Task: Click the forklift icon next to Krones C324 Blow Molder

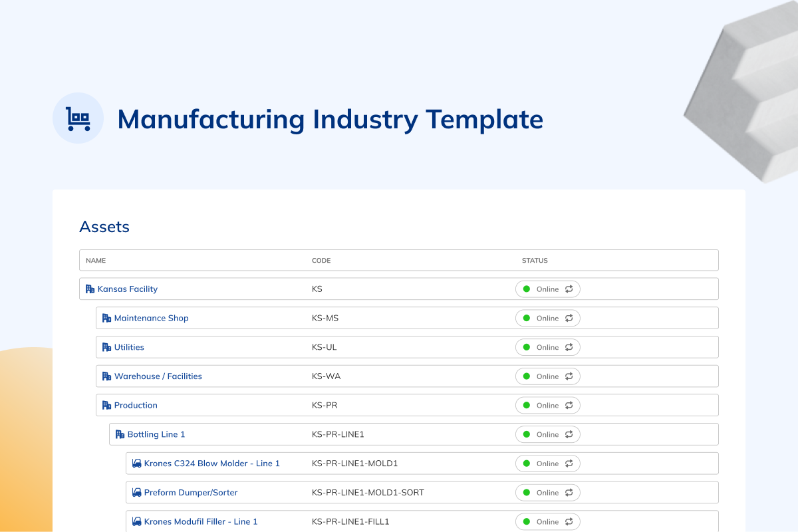Action: (136, 464)
